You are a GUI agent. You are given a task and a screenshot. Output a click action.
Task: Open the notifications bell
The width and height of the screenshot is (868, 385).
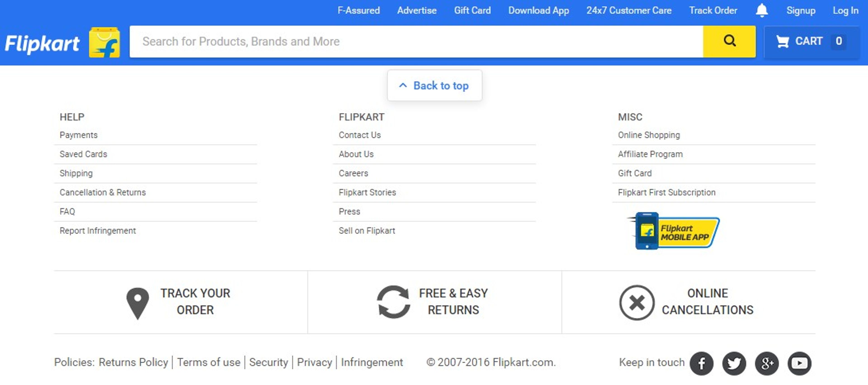762,10
